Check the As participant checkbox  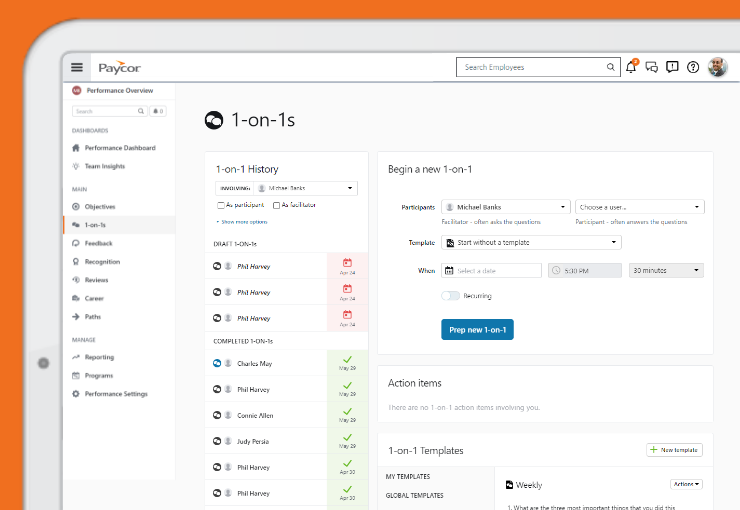(220, 205)
